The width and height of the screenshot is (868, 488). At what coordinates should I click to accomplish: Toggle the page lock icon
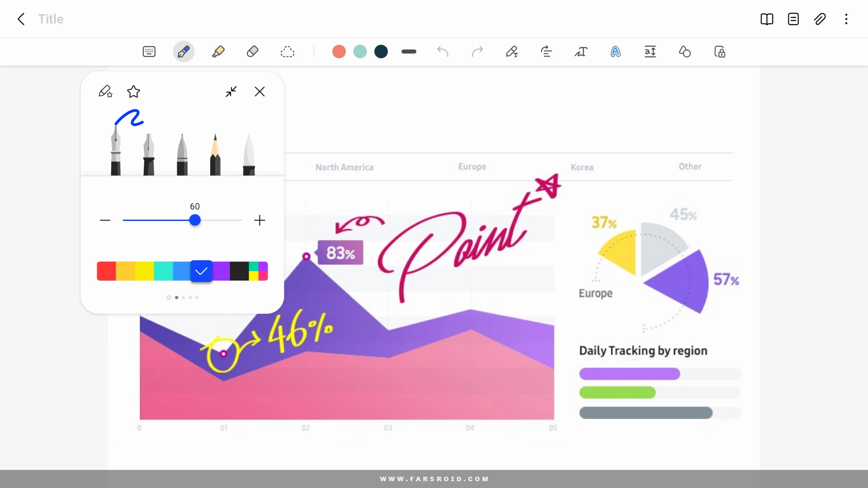[x=720, y=52]
